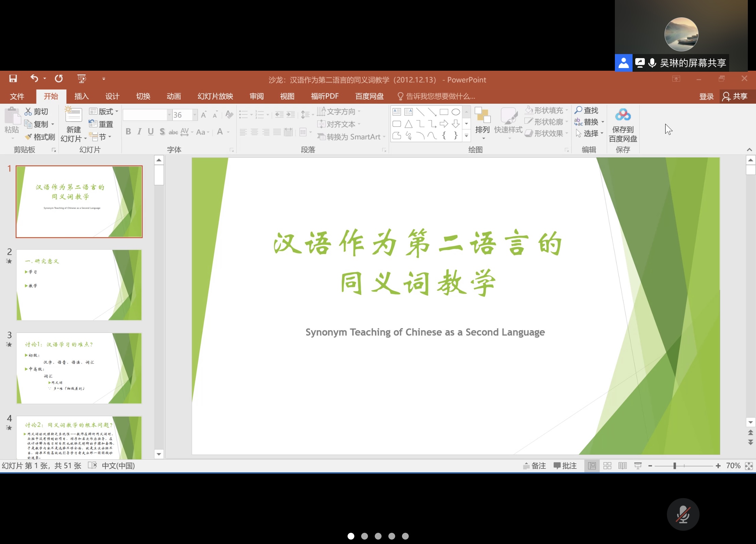This screenshot has width=756, height=544.
Task: Expand the shapes gallery more arrow
Action: pos(467,136)
